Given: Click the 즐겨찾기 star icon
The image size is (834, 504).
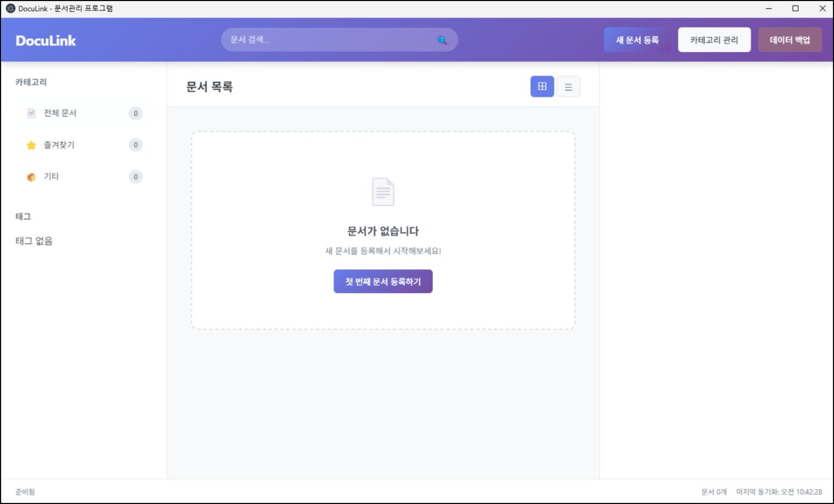Looking at the screenshot, I should 31,145.
